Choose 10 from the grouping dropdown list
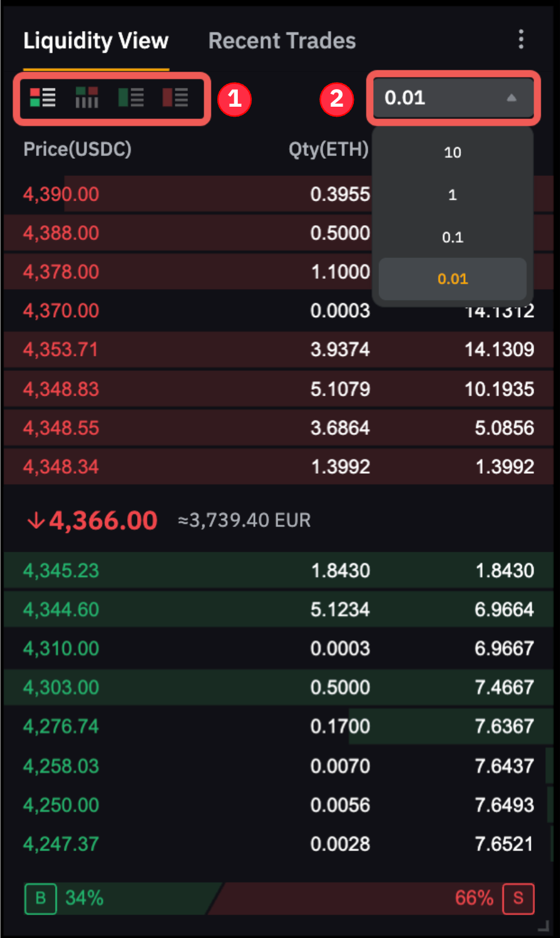Screen dimensions: 560x938 click(x=452, y=152)
